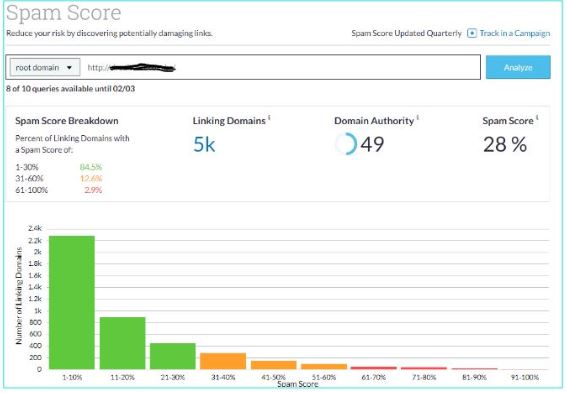Click the 31-60% breakdown label
The image size is (567, 393).
pos(29,178)
